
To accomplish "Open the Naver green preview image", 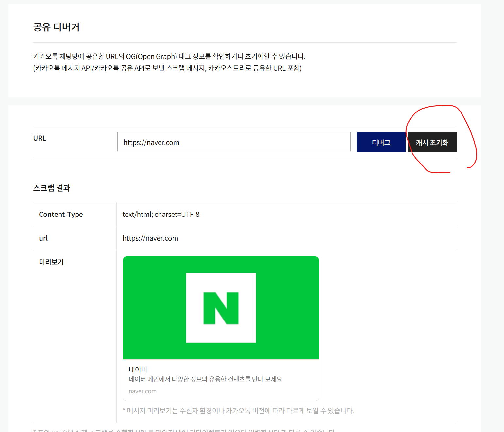I will [221, 308].
